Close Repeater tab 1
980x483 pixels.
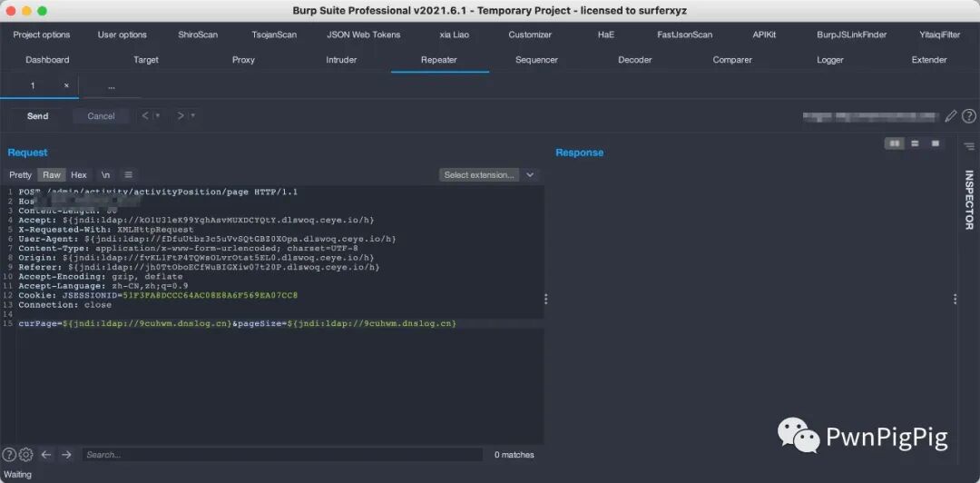tap(66, 85)
